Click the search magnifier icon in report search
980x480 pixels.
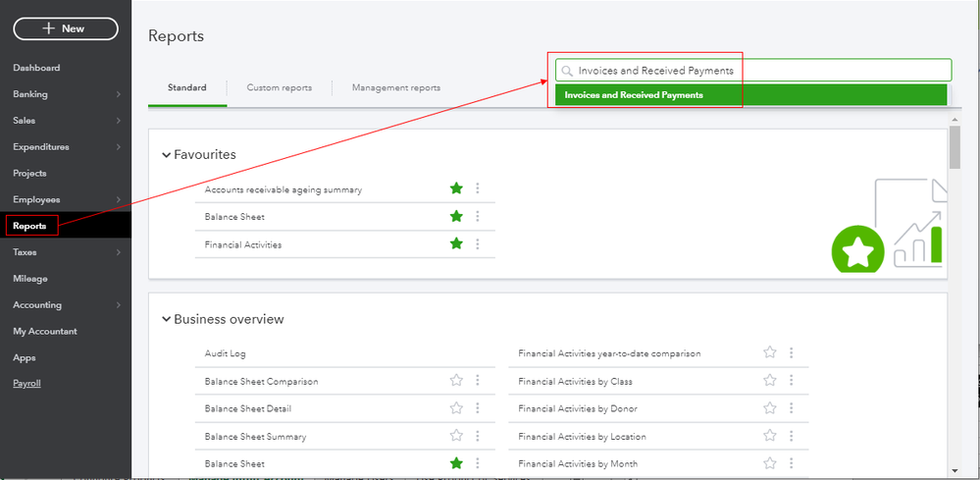click(567, 71)
